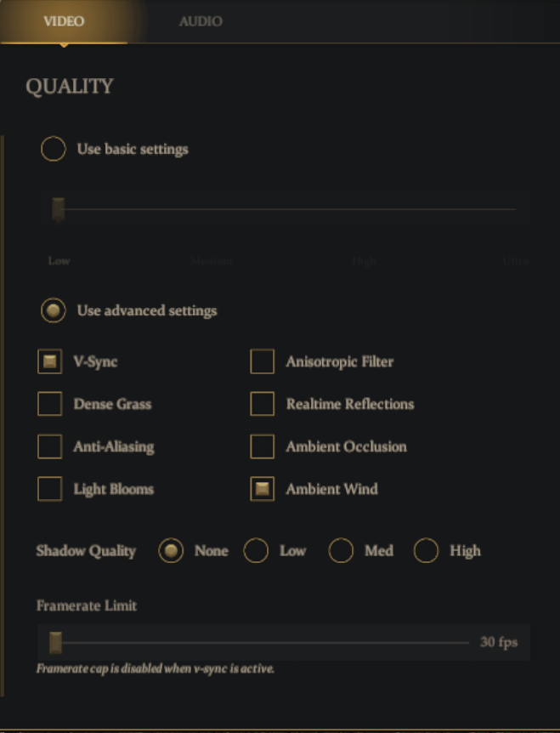The image size is (560, 733).
Task: Turn on Ambient Occlusion checkbox
Action: click(x=262, y=446)
